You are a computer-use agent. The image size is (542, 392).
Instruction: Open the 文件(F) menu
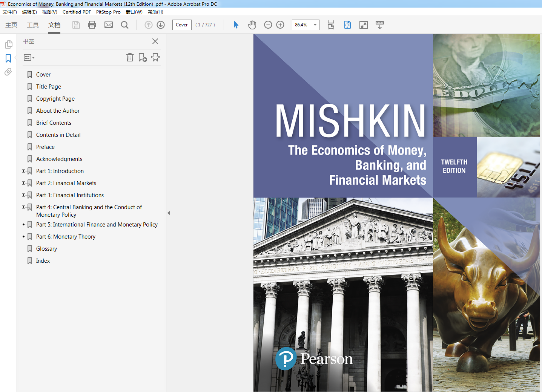(10, 12)
